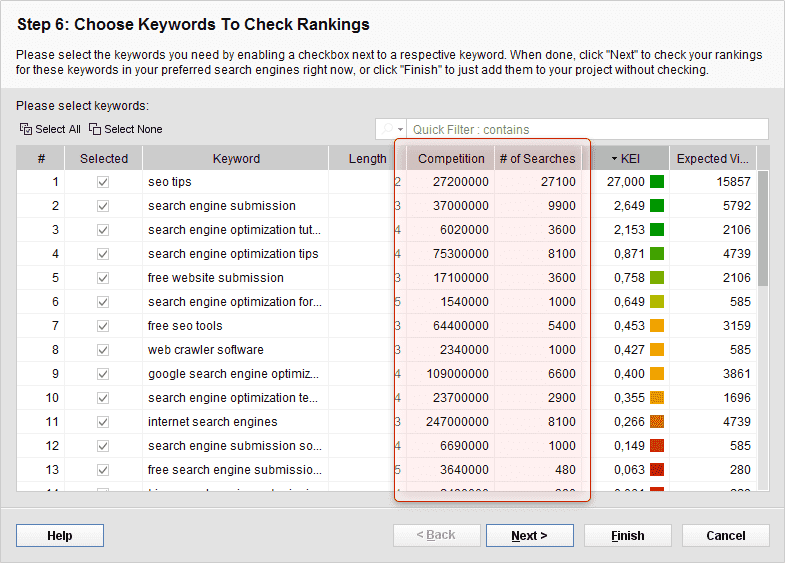Sort by the # of Searches column header
The height and width of the screenshot is (563, 785).
537,158
